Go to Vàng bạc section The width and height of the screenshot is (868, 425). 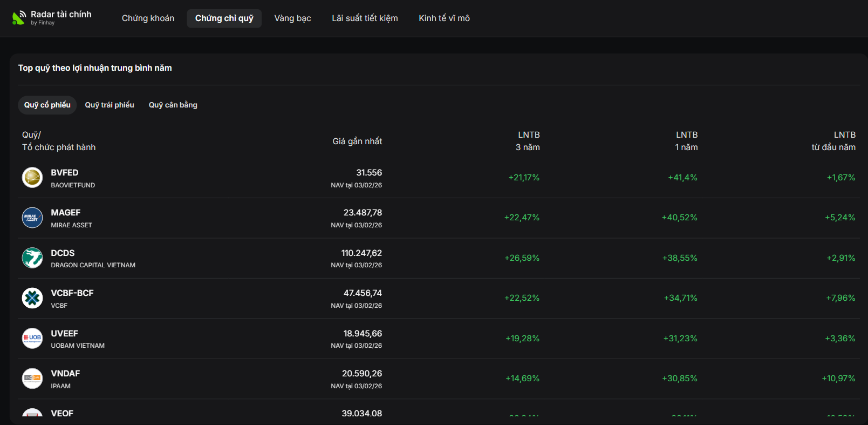[x=292, y=18]
